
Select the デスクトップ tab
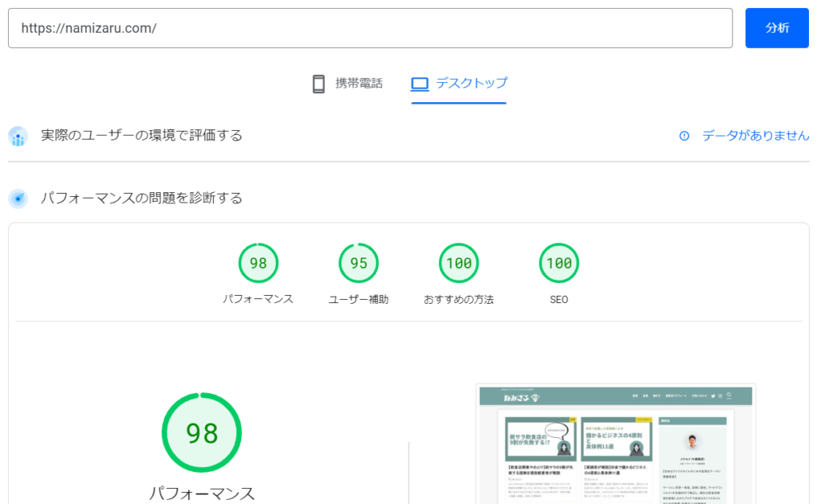(x=459, y=83)
